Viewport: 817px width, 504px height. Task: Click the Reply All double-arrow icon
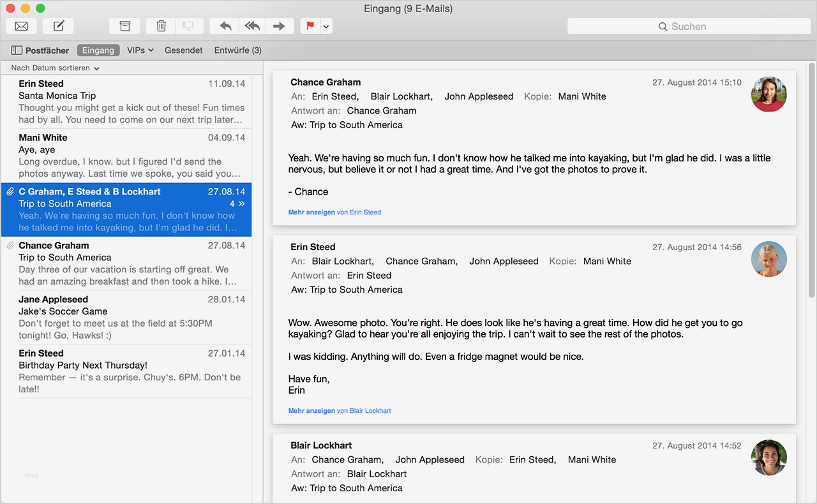tap(252, 26)
